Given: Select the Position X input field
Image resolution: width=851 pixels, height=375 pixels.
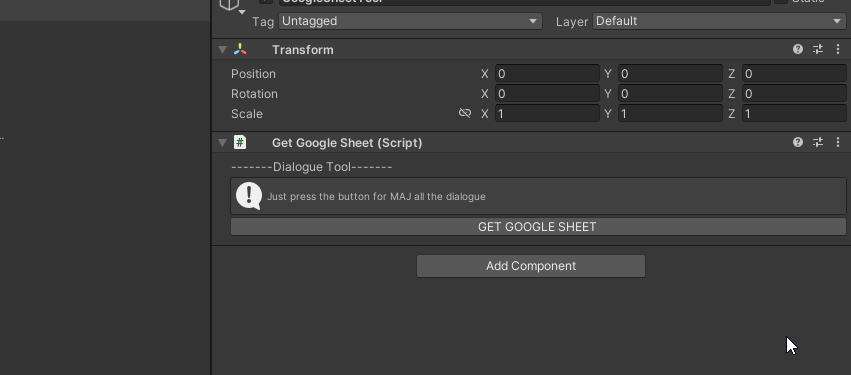Looking at the screenshot, I should 547,73.
